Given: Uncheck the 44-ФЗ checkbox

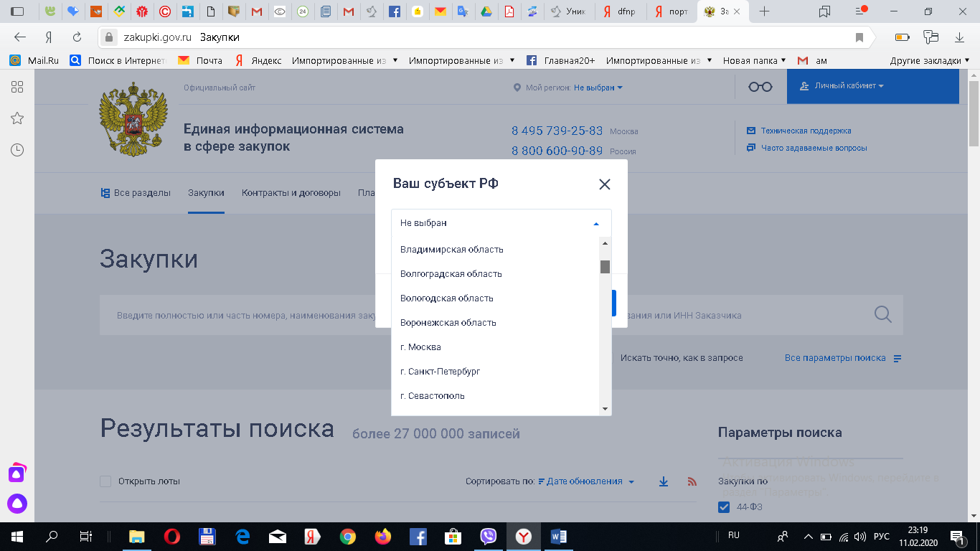Looking at the screenshot, I should (723, 508).
